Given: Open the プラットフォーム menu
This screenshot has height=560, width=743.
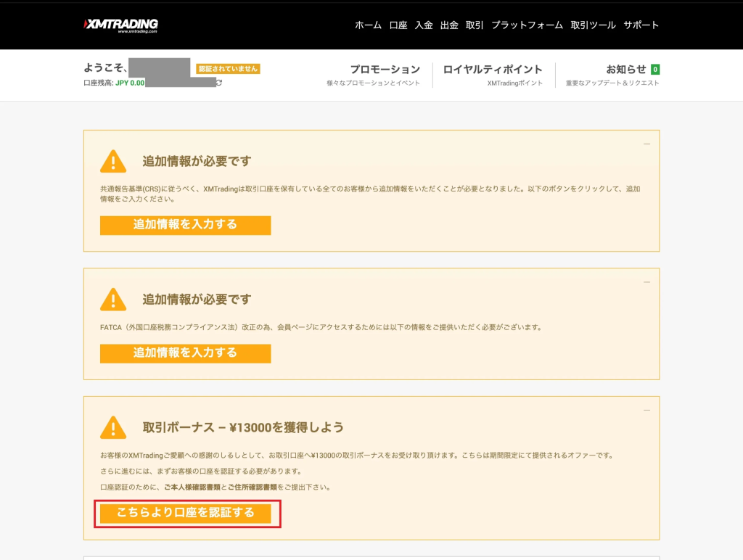Looking at the screenshot, I should point(527,25).
